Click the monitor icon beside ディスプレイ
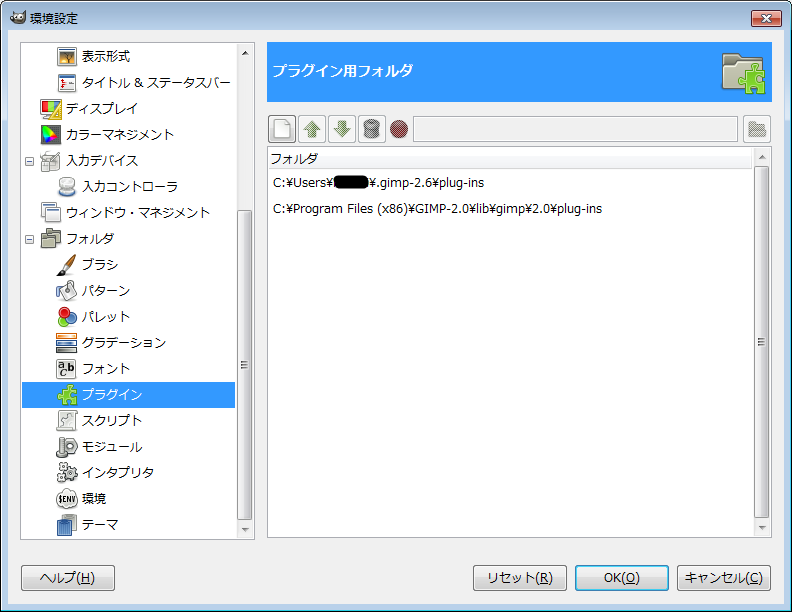The image size is (792, 612). coord(51,109)
